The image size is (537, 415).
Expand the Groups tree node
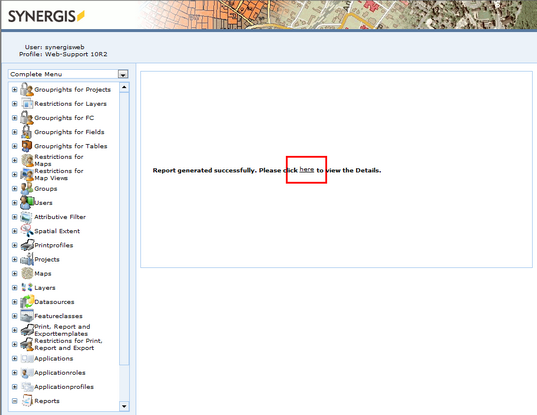pos(14,188)
